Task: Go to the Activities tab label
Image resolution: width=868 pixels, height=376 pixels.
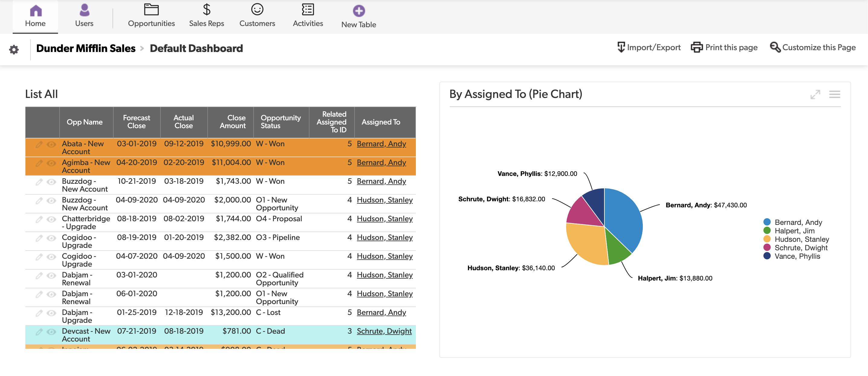Action: click(x=308, y=23)
